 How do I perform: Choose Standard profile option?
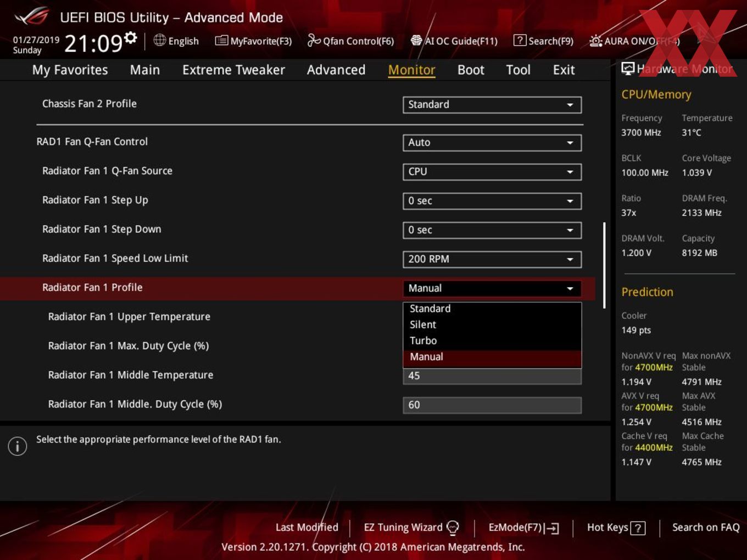coord(492,309)
